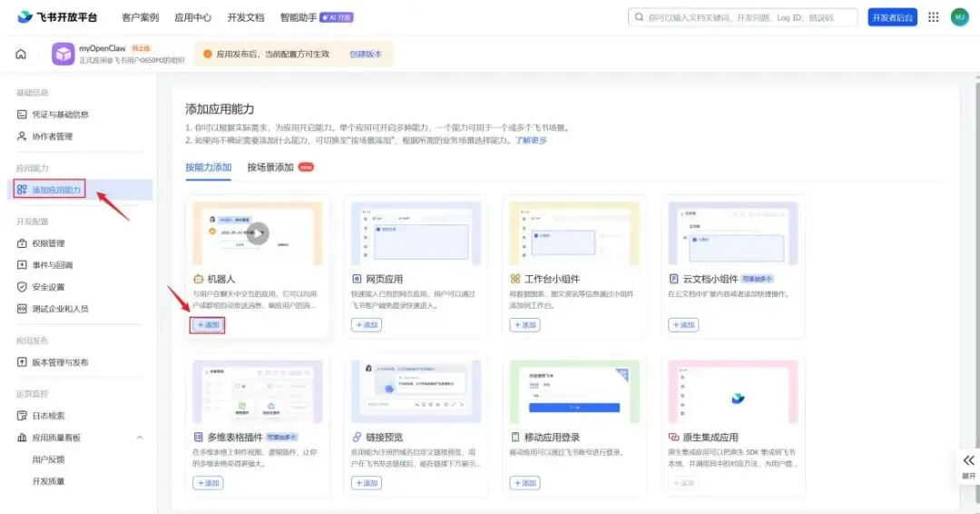Collapse the 应用质量看板 section

pyautogui.click(x=140, y=438)
